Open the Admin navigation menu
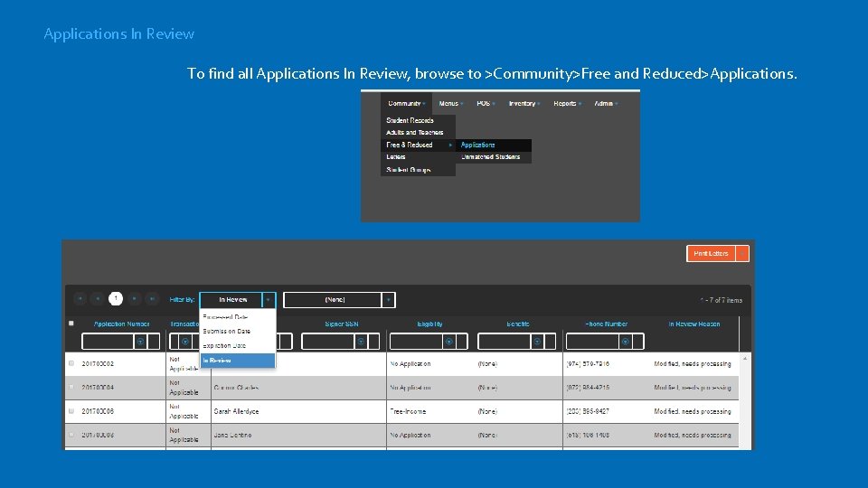 [x=606, y=103]
